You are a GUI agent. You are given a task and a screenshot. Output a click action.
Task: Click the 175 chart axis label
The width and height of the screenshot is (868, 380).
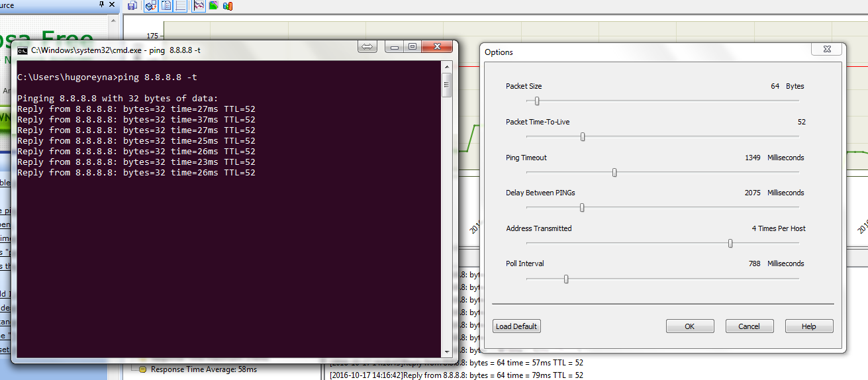152,36
